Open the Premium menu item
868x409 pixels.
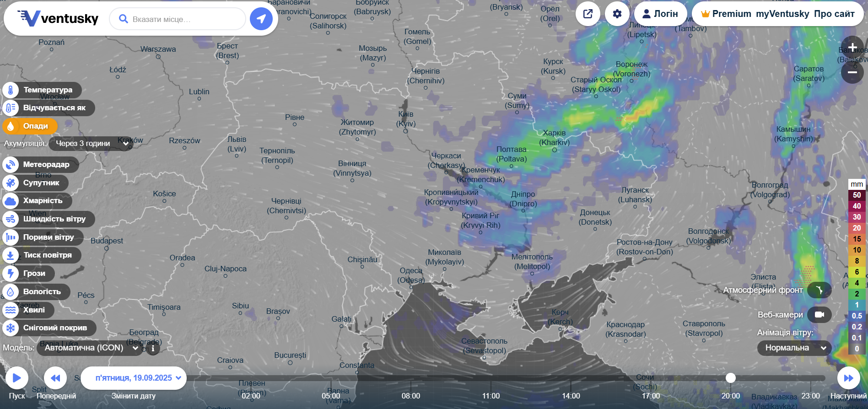pos(726,14)
